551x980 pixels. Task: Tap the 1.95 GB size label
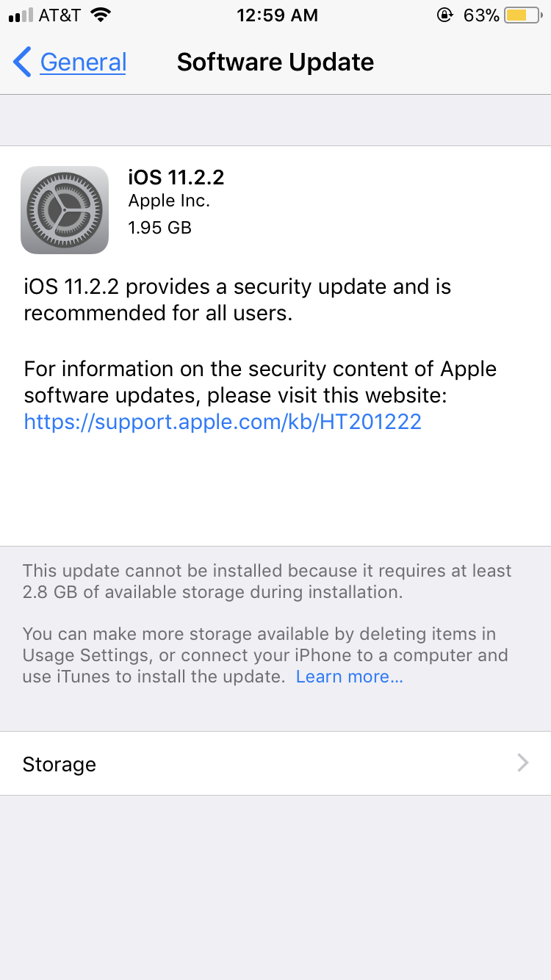coord(159,228)
